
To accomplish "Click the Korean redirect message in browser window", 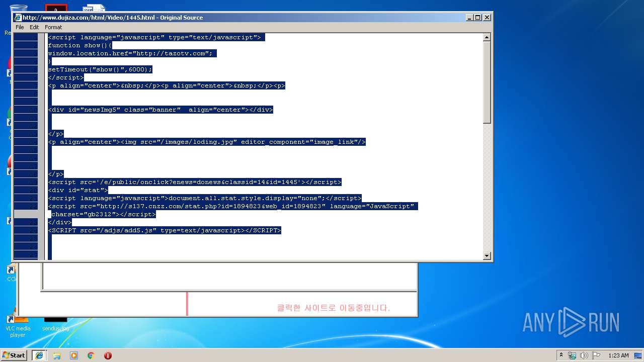I will [x=334, y=308].
